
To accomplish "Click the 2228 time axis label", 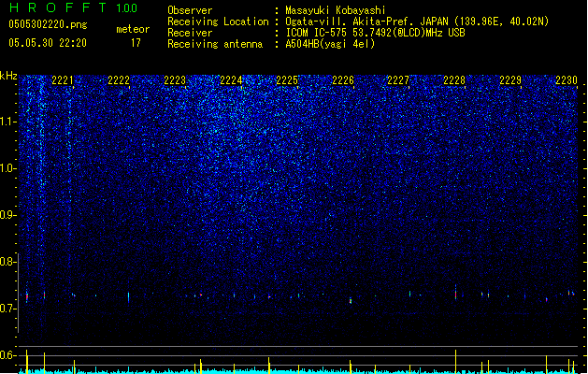I will click(454, 80).
